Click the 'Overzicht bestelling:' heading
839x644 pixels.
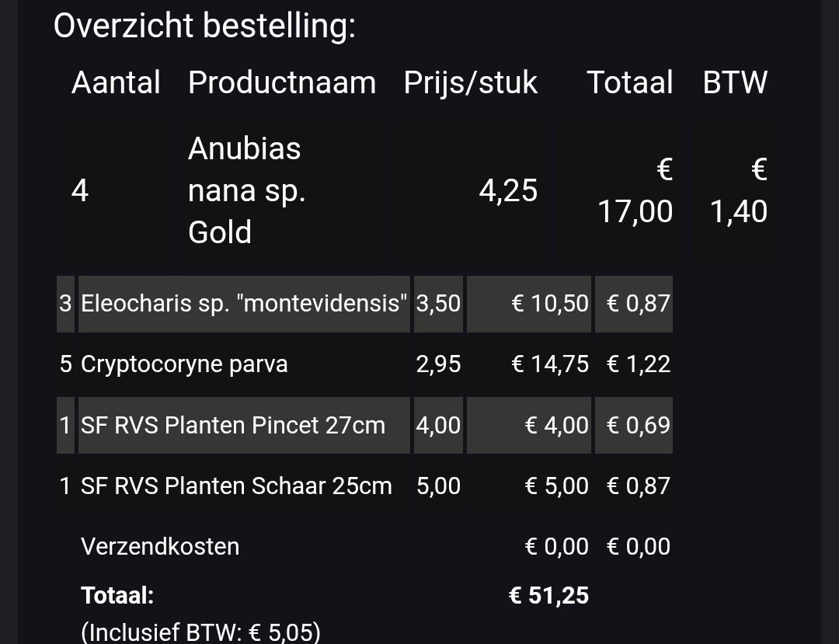coord(204,26)
